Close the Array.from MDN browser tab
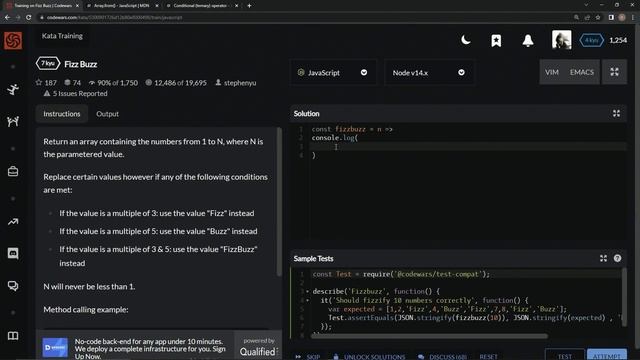This screenshot has width=640, height=360. click(x=157, y=6)
